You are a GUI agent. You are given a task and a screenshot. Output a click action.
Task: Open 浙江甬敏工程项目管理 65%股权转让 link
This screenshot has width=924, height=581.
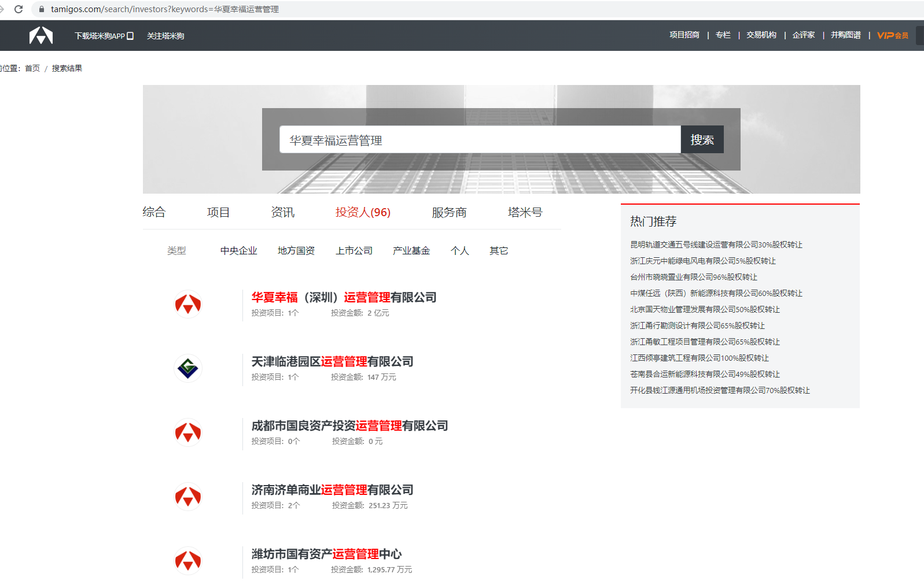click(x=705, y=342)
